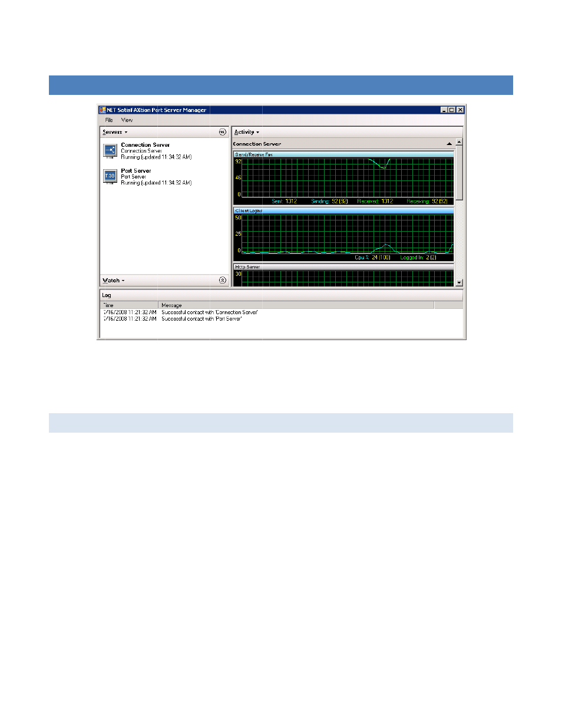Click the Send/Receive Fax graph header
This screenshot has width=562, height=728.
pyautogui.click(x=343, y=154)
